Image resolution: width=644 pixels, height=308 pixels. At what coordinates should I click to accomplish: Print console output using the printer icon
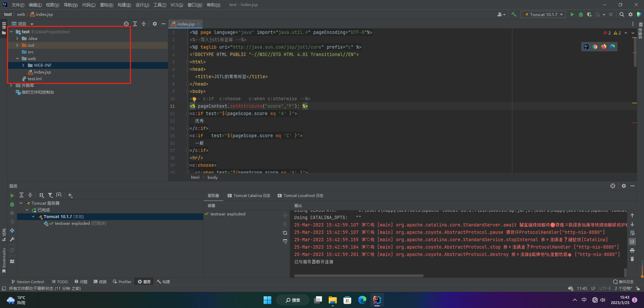tap(632, 250)
